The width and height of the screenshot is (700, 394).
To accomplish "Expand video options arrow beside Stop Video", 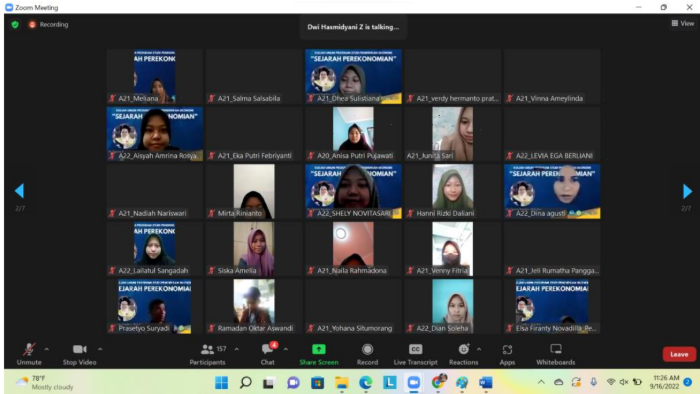I will pyautogui.click(x=100, y=349).
